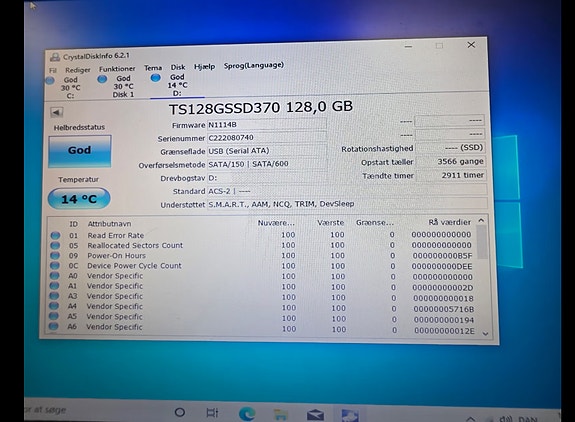This screenshot has height=422, width=575.
Task: Click the Firmware N1114B field
Action: click(267, 125)
